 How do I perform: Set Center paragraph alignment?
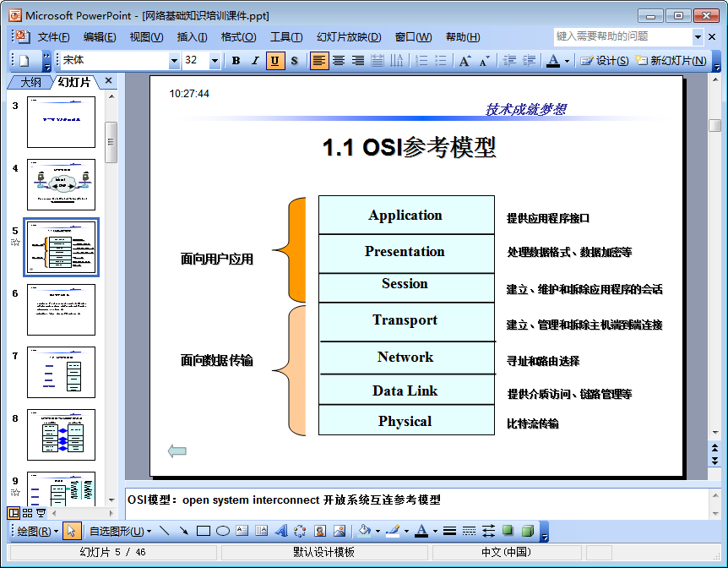pyautogui.click(x=339, y=61)
